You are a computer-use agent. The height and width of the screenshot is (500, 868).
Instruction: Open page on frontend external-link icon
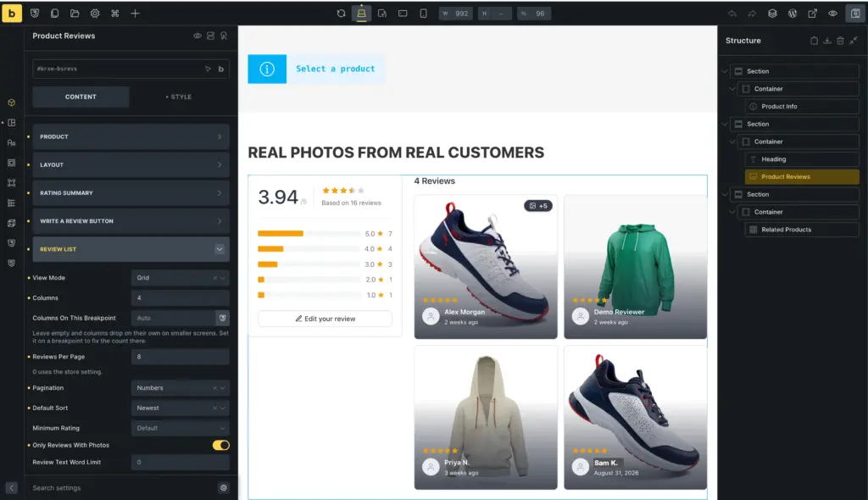coord(812,14)
